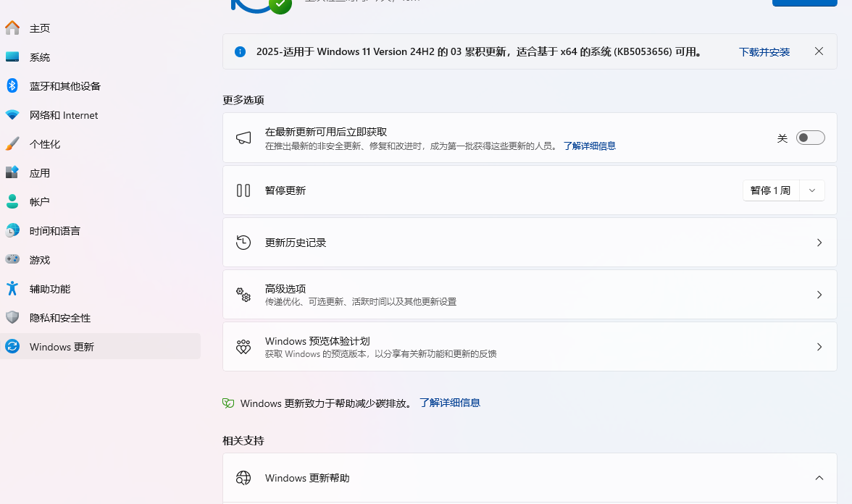Select Windows 更新 in the sidebar
The height and width of the screenshot is (504, 852).
click(101, 346)
